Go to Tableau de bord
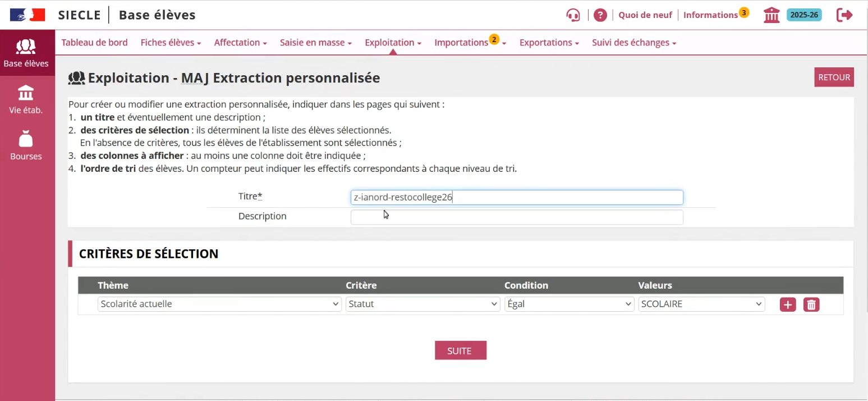The height and width of the screenshot is (401, 868). tap(94, 43)
